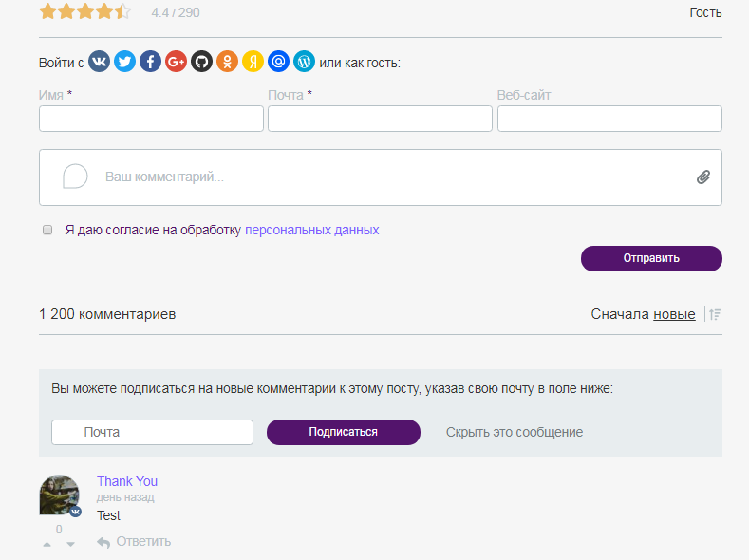The width and height of the screenshot is (749, 560).
Task: Choose Facebook login icon
Action: click(150, 62)
